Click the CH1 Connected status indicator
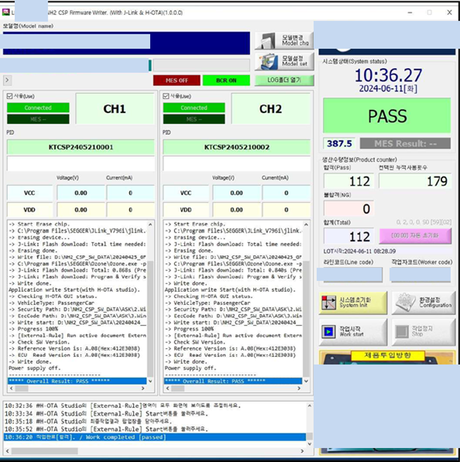Screen dimensions: 460x462 click(x=38, y=108)
